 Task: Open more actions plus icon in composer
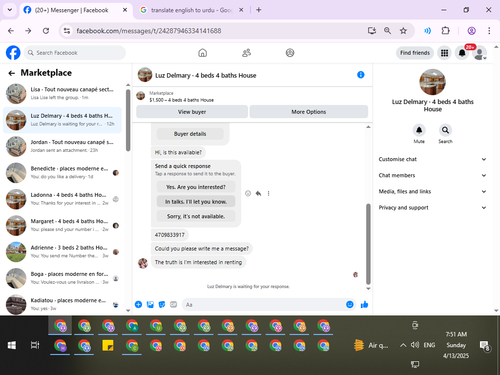tap(138, 304)
